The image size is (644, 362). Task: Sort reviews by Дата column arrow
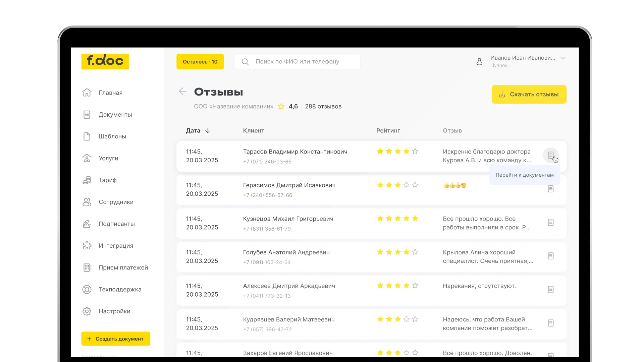click(208, 131)
